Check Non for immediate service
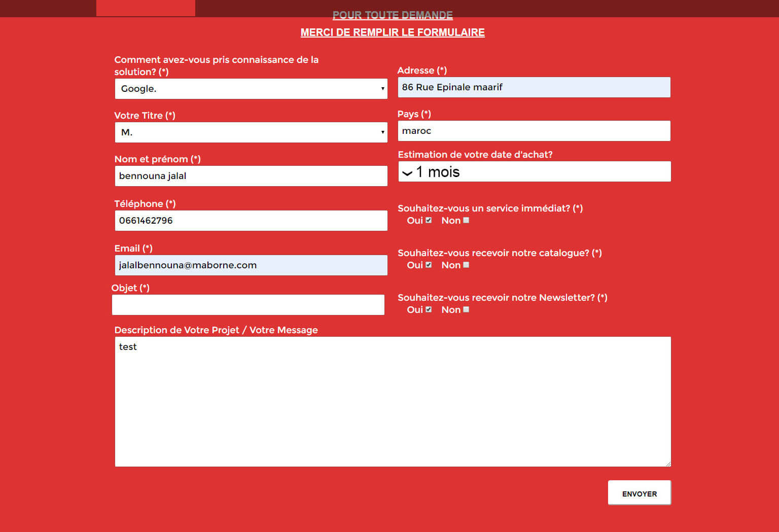This screenshot has height=532, width=779. point(466,220)
